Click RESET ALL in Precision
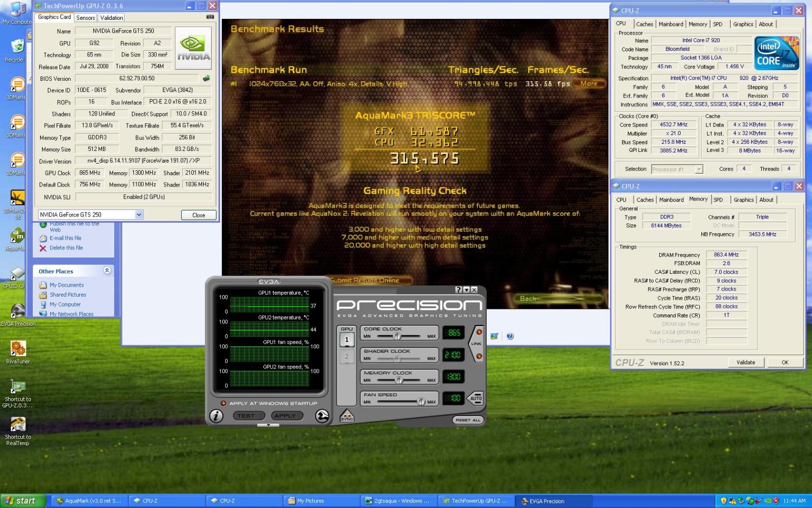This screenshot has width=812, height=508. tap(467, 420)
